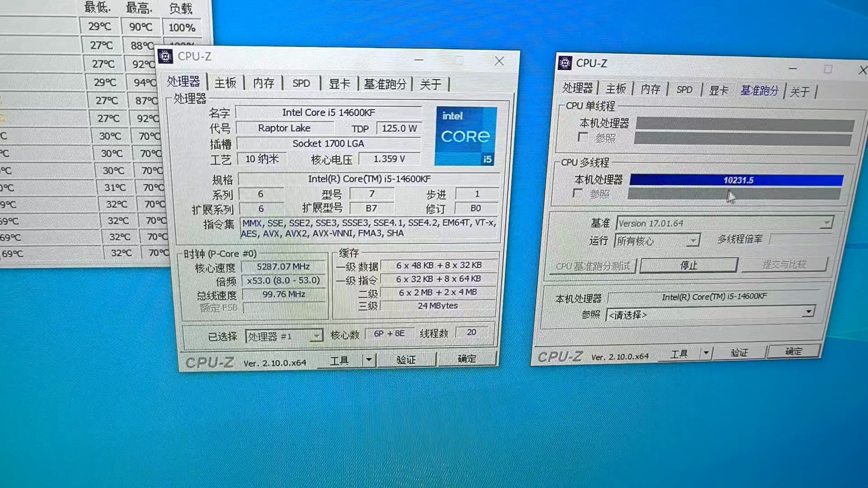Switch to the 关于 tab in the right window
This screenshot has height=488, width=868.
pyautogui.click(x=800, y=91)
